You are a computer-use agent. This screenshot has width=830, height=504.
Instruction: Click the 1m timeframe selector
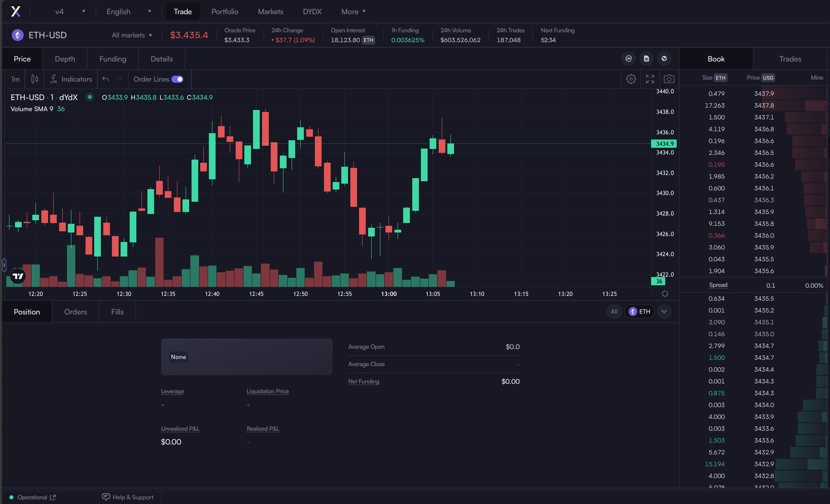point(15,79)
